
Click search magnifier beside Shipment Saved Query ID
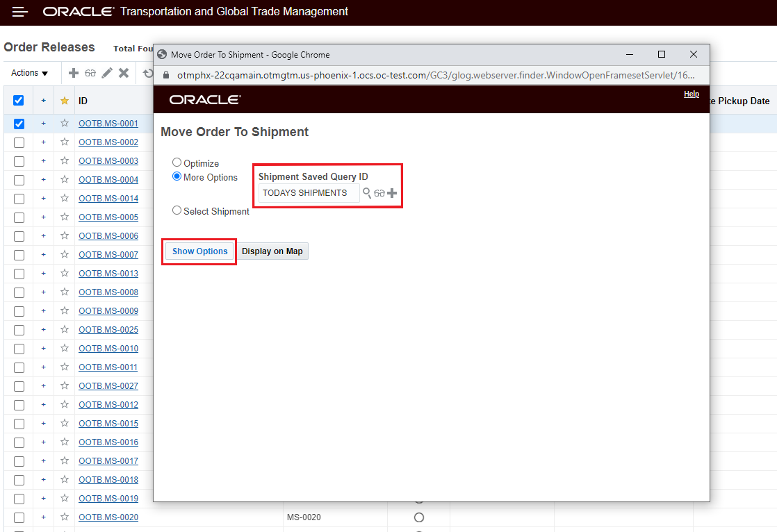click(x=367, y=192)
